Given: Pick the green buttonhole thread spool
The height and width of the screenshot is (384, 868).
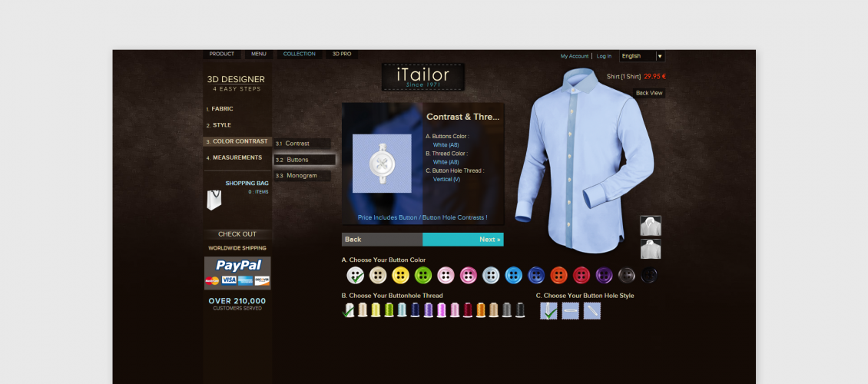Looking at the screenshot, I should coord(389,310).
